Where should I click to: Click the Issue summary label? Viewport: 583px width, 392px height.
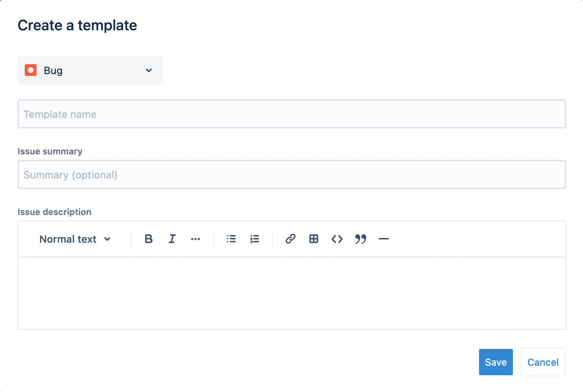tap(50, 151)
